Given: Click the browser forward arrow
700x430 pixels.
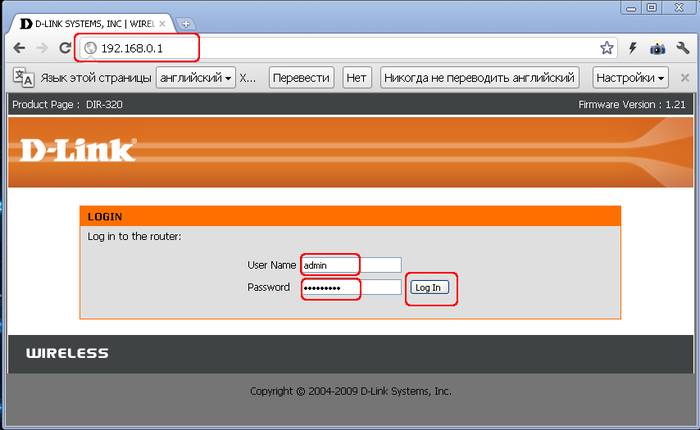Looking at the screenshot, I should coord(41,47).
